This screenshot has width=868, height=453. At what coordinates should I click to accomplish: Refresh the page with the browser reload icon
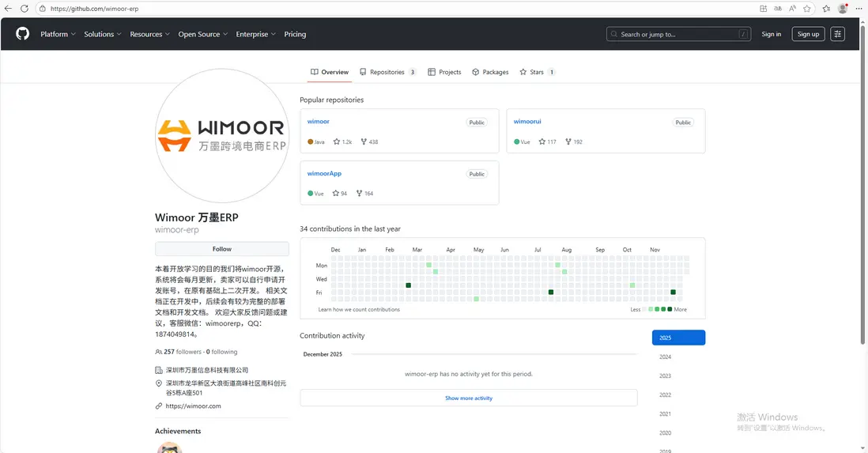point(25,9)
